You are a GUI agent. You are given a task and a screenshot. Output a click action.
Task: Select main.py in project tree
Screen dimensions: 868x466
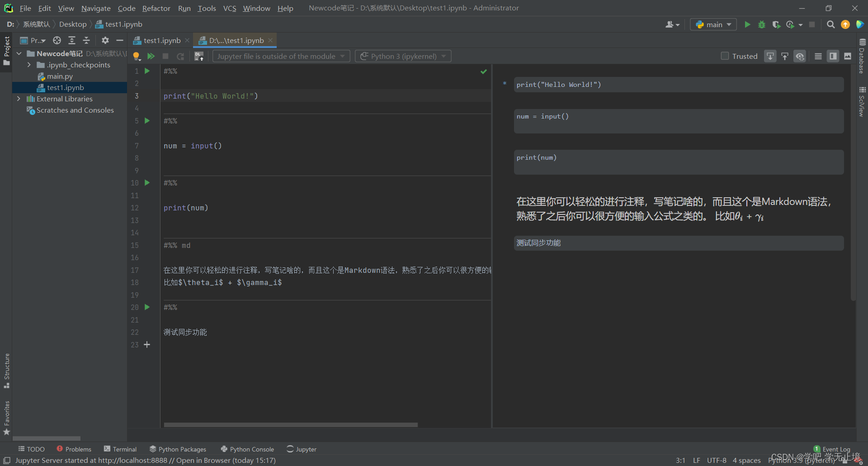click(x=60, y=76)
